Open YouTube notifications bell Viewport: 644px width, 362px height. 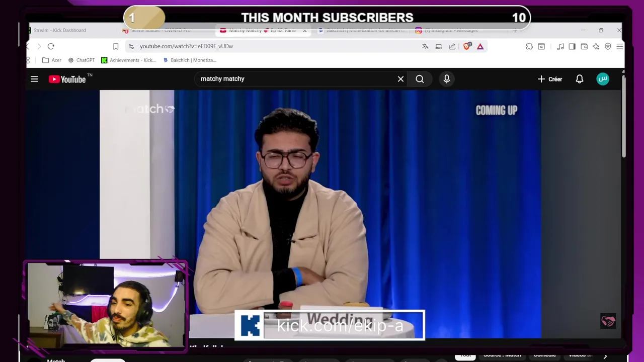tap(580, 79)
